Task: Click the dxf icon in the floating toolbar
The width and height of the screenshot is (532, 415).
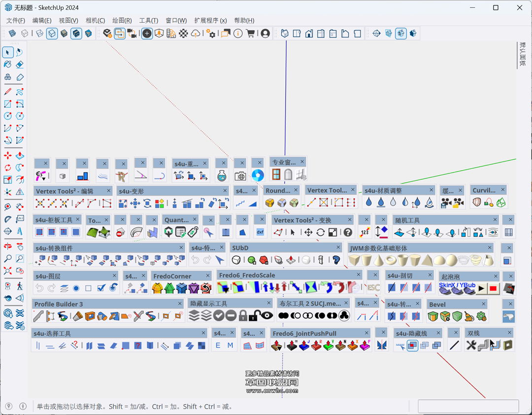Action: coord(260,232)
